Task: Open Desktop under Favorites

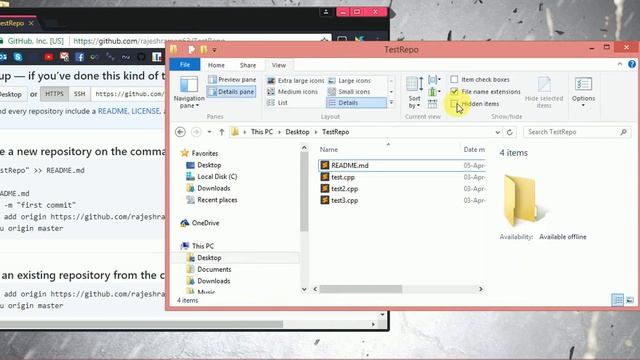Action: point(209,165)
